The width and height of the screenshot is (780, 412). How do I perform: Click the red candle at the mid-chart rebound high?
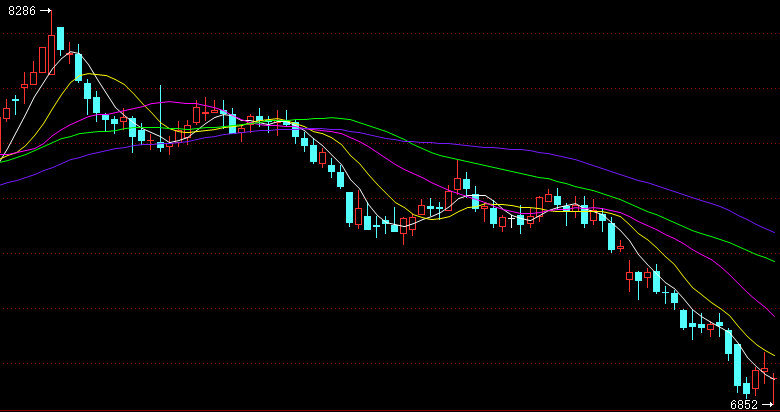pos(458,183)
